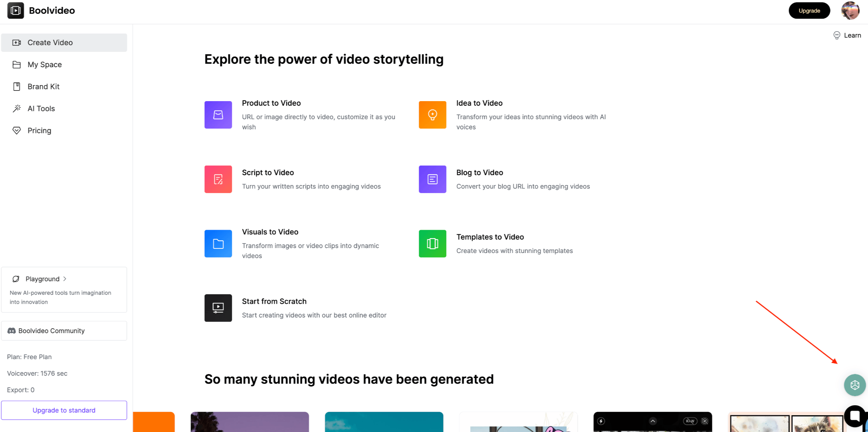Viewport: 868px width, 432px height.
Task: Click the Boolvideo logo icon
Action: tap(16, 11)
